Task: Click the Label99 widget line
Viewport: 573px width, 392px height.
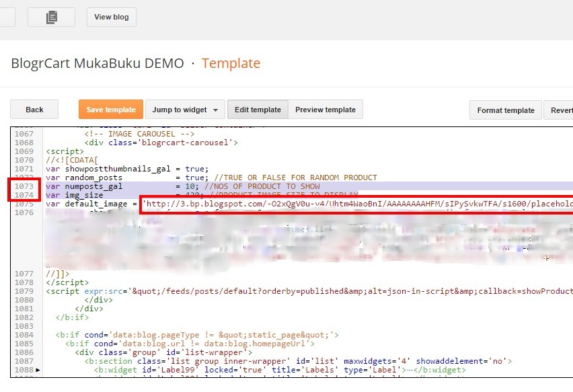Action: [x=280, y=370]
